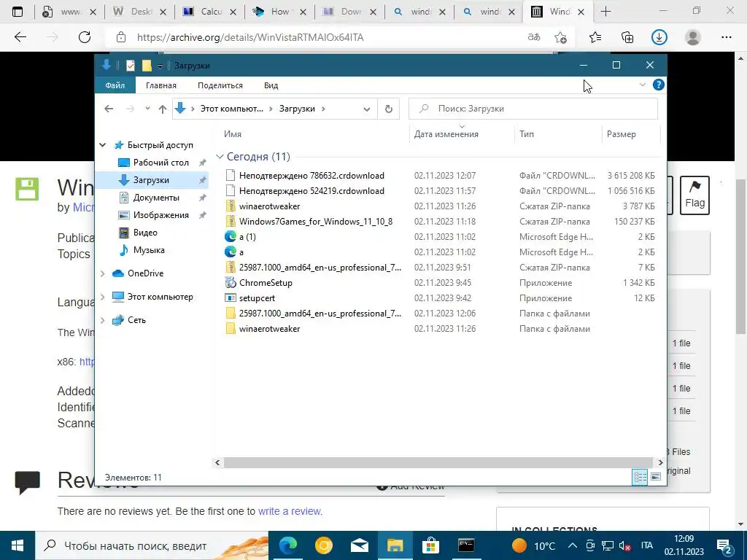Screen dimensions: 747x560
Task: Open Edge settings and more menu
Action: [x=727, y=37]
